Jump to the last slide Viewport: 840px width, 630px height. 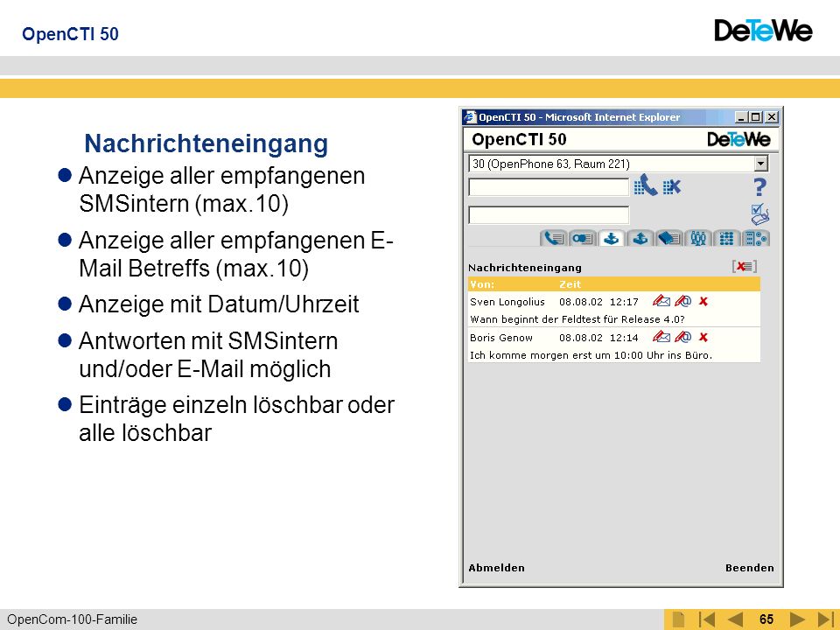[825, 619]
